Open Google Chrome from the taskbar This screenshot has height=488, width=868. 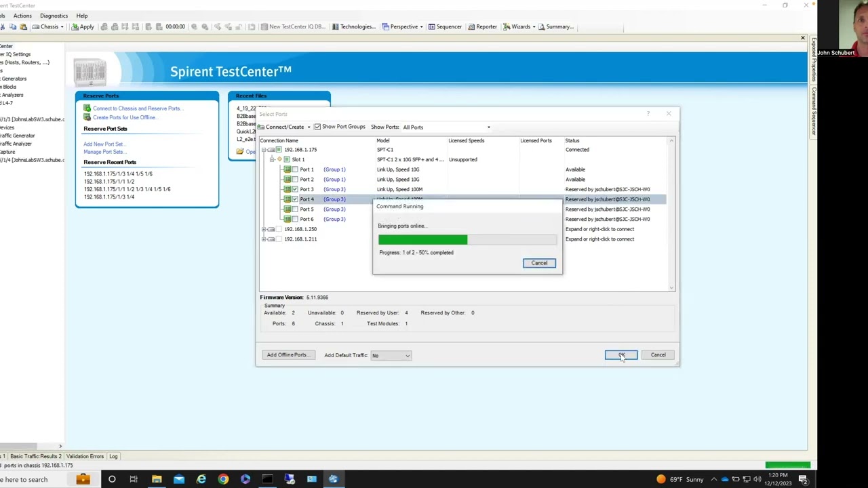click(223, 480)
